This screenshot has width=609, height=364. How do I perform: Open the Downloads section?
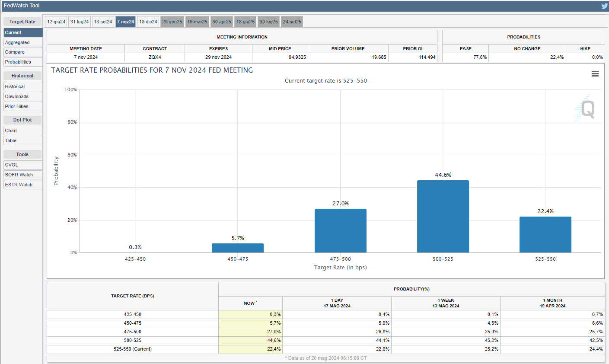click(x=23, y=96)
